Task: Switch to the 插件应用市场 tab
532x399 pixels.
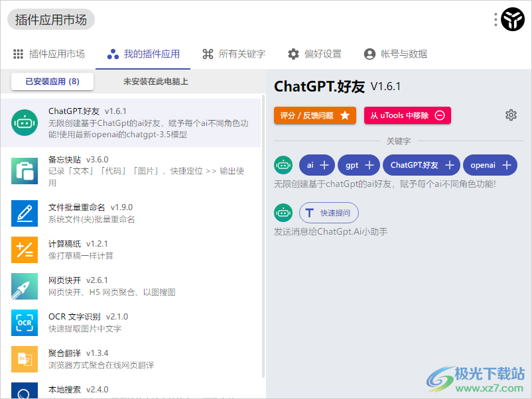Action: point(49,54)
